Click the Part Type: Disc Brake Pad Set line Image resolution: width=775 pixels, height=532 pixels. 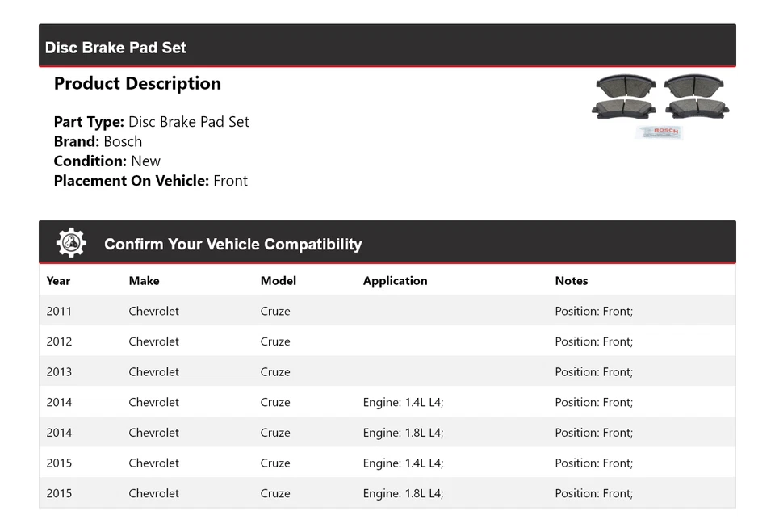coord(151,122)
